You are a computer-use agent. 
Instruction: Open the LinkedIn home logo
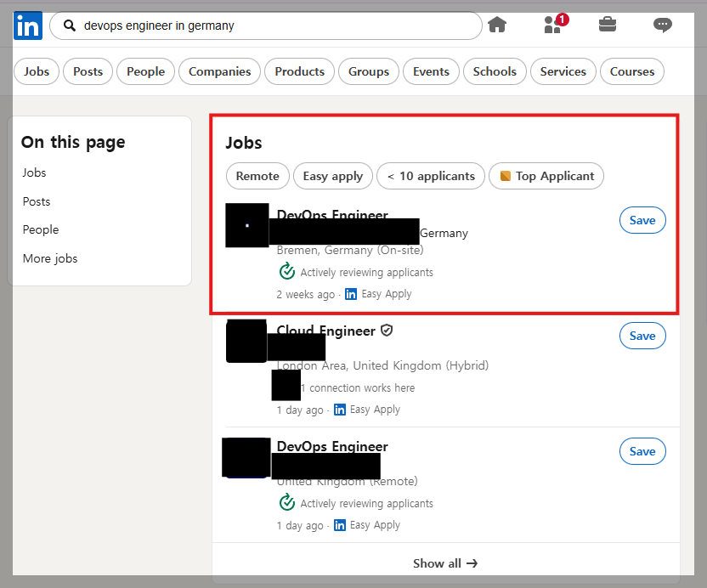(x=28, y=25)
